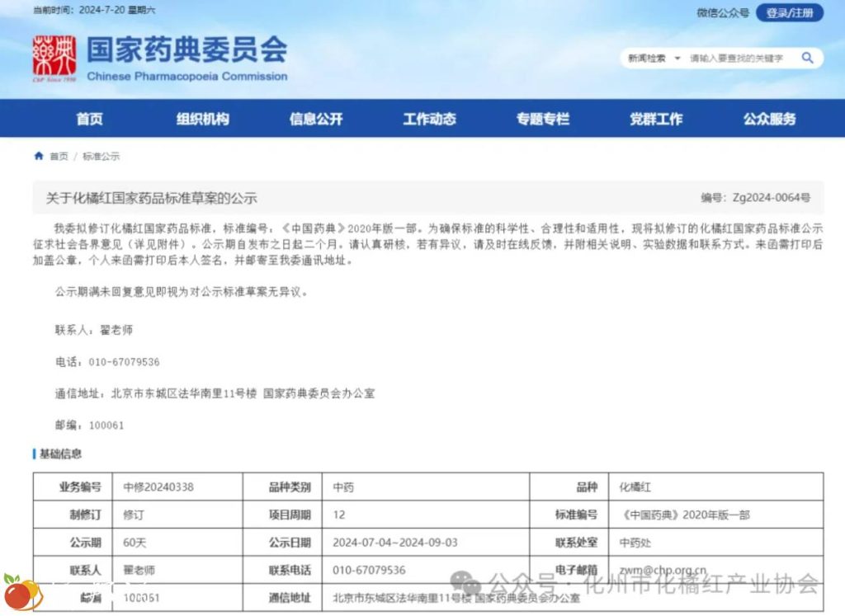Screen dimensions: 845x616
Task: Open the 微信公众号 link
Action: [x=722, y=13]
